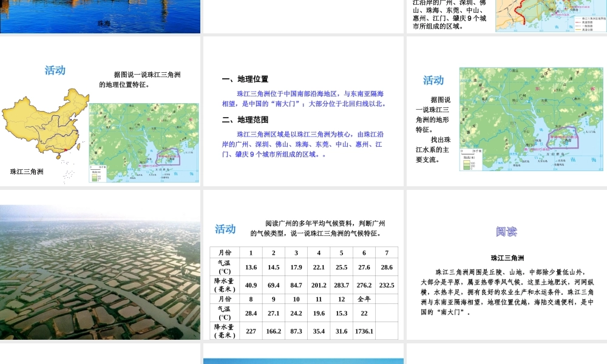The width and height of the screenshot is (607, 364).
Task: Click the table cell '227'
Action: pyautogui.click(x=251, y=331)
